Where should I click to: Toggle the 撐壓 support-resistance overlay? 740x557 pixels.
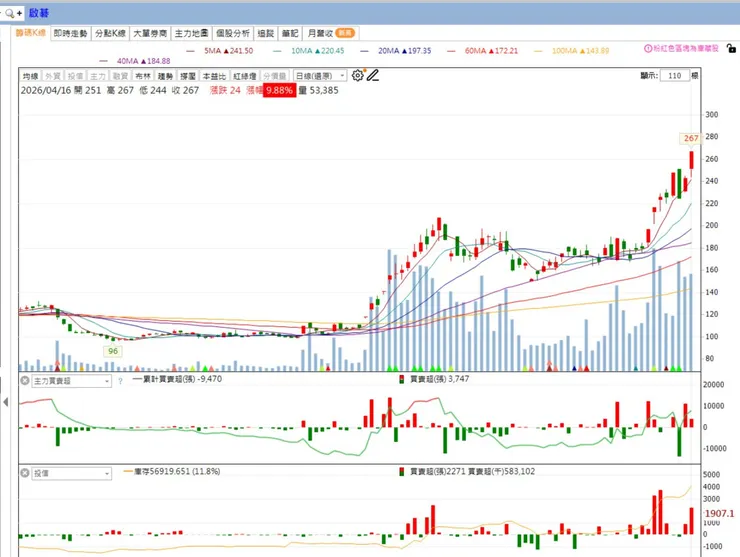tap(188, 76)
